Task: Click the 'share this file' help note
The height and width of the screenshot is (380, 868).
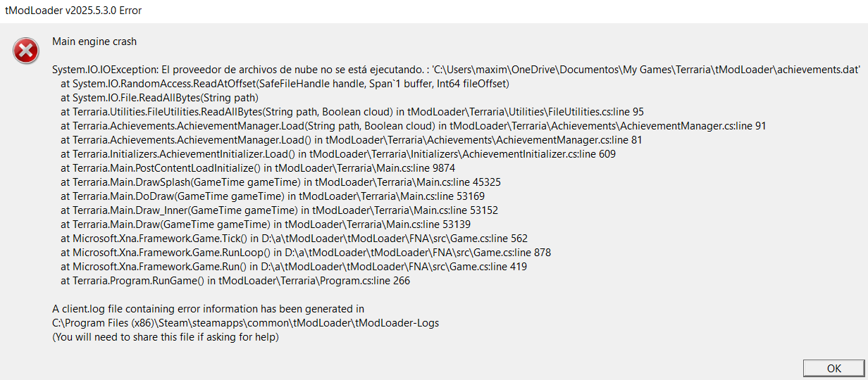Action: [166, 337]
